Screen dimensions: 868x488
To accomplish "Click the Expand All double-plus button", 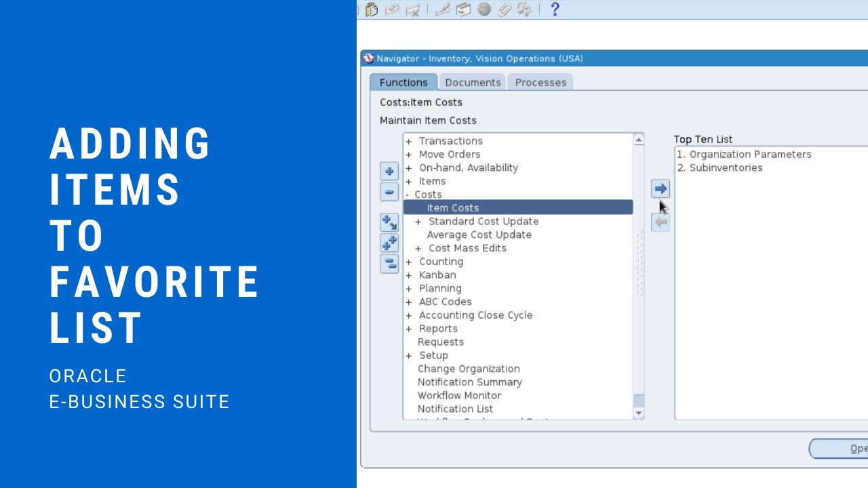I will pos(389,243).
